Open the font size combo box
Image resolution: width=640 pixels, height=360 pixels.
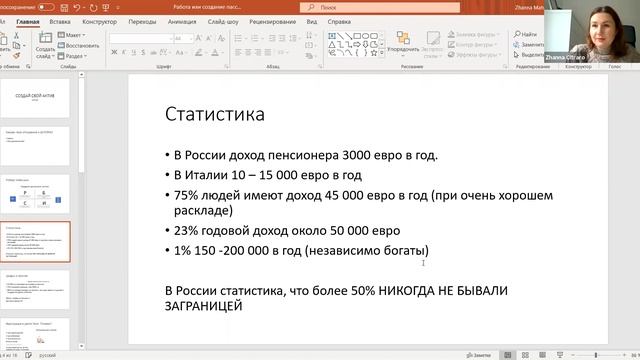pyautogui.click(x=183, y=38)
